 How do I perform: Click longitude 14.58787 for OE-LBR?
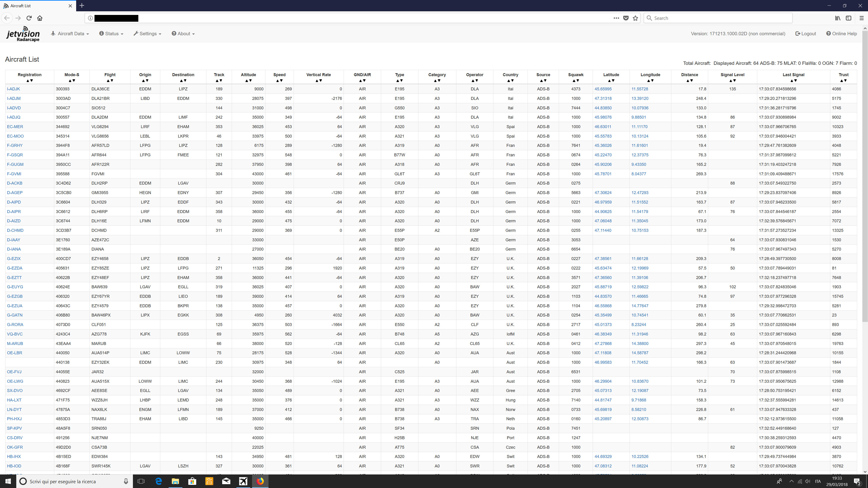pyautogui.click(x=640, y=353)
